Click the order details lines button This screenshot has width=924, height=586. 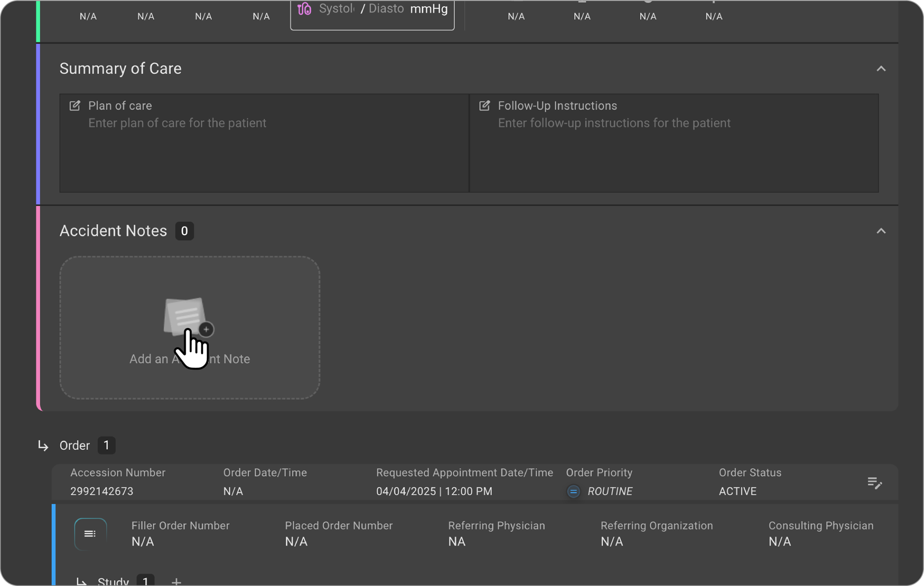point(90,534)
